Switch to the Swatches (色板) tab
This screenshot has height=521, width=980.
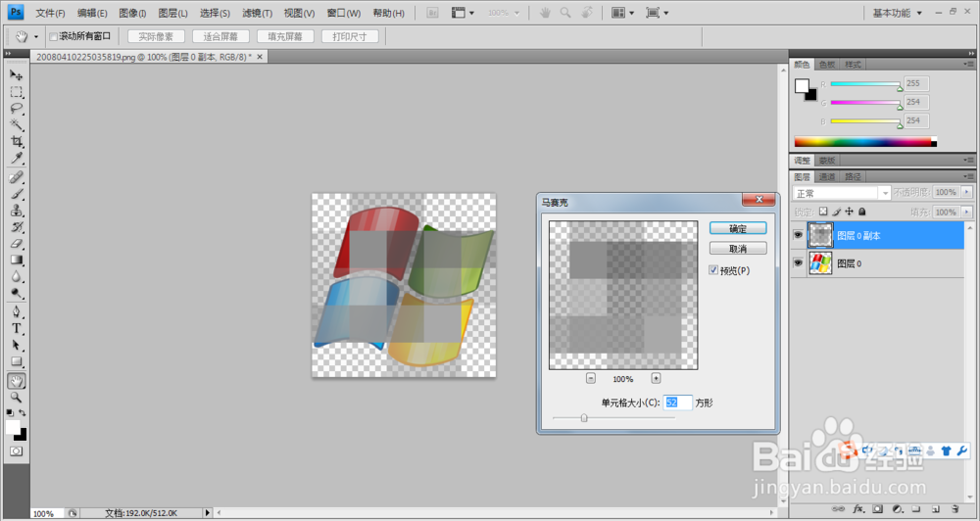[x=827, y=65]
